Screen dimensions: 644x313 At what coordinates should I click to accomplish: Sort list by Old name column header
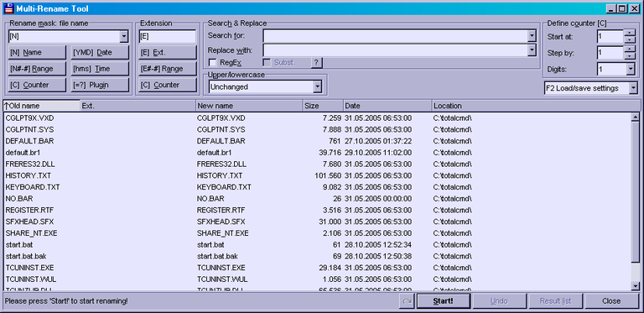41,106
